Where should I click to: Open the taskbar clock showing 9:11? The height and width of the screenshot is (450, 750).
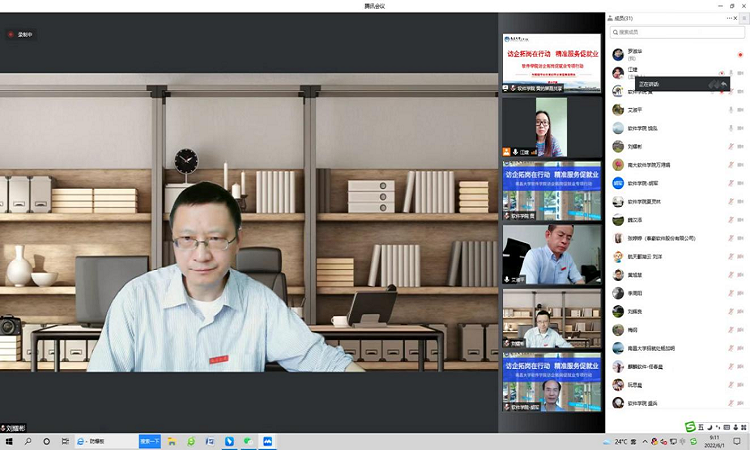point(714,441)
